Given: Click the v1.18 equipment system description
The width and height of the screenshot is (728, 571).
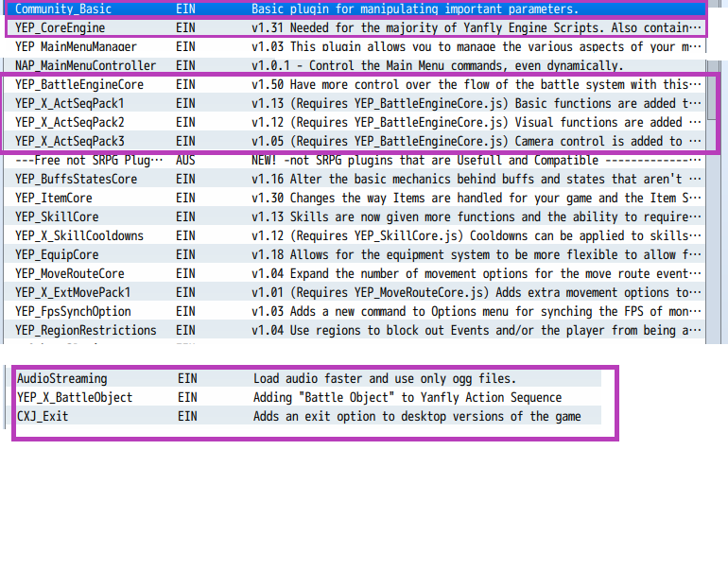Looking at the screenshot, I should [x=477, y=255].
